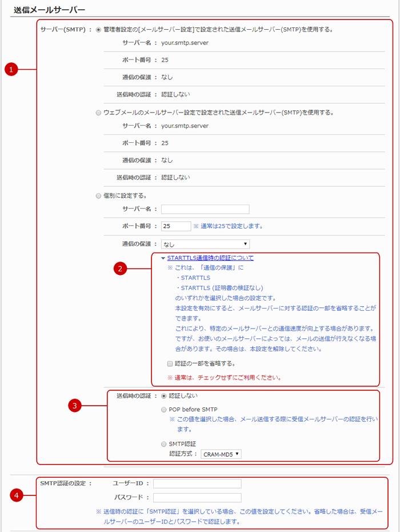The height and width of the screenshot is (532, 400).
Task: Open the 認証方式 CRAM-MD5 dropdown
Action: [x=221, y=454]
